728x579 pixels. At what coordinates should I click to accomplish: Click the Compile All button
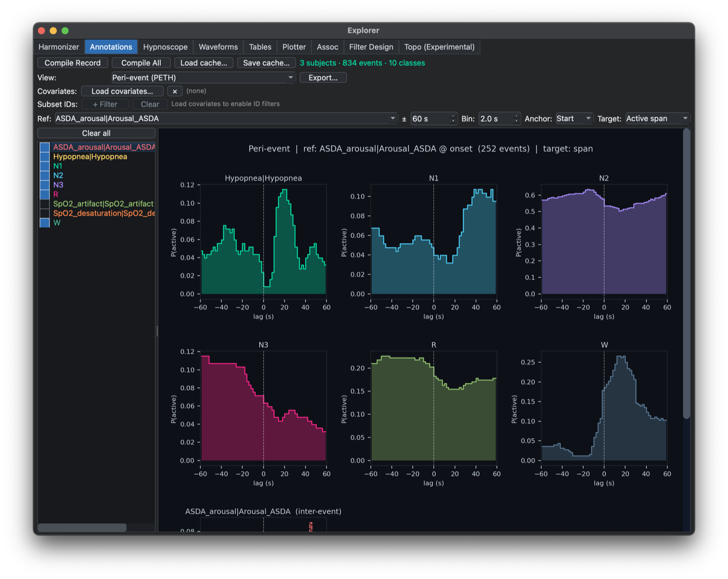141,63
